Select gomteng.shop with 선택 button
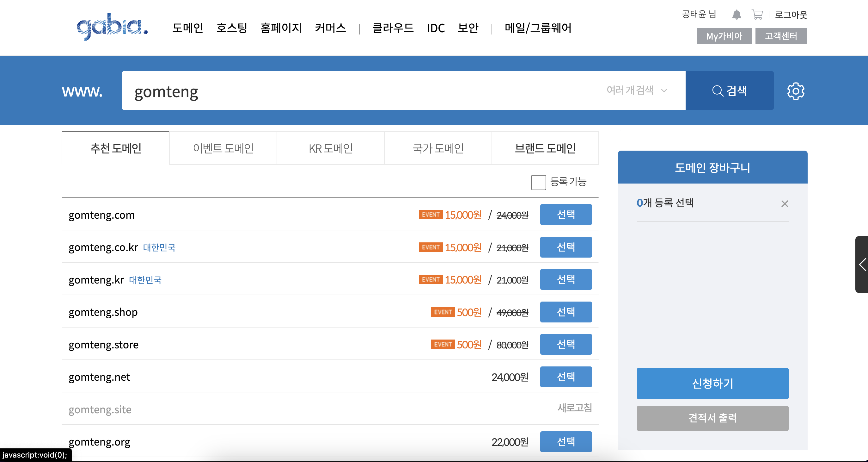This screenshot has width=868, height=462. [566, 312]
